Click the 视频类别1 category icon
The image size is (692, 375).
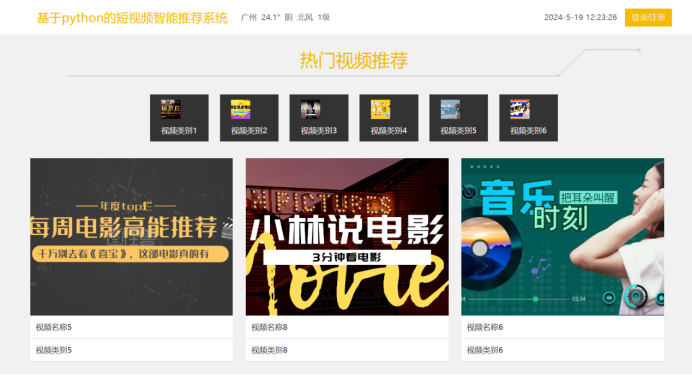(x=170, y=109)
